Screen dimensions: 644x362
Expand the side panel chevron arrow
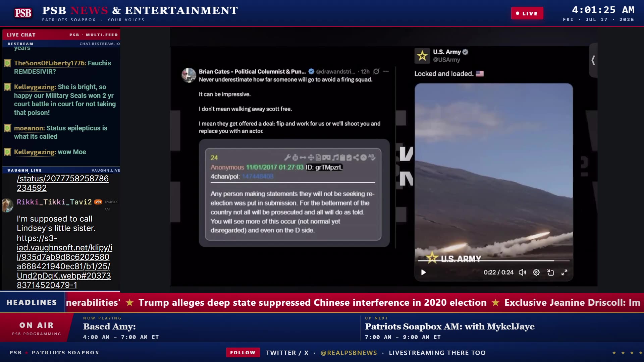pyautogui.click(x=593, y=60)
